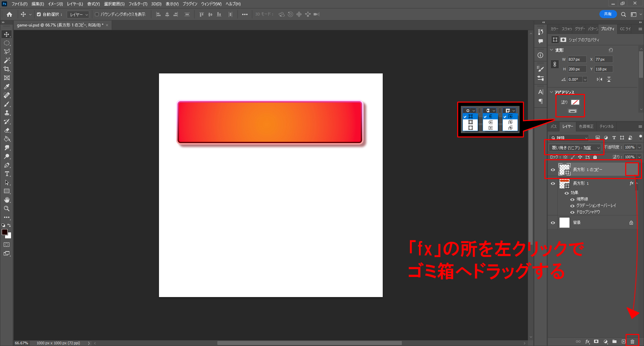Select the Crop tool
Screen dimensions: 644x346
click(x=7, y=69)
